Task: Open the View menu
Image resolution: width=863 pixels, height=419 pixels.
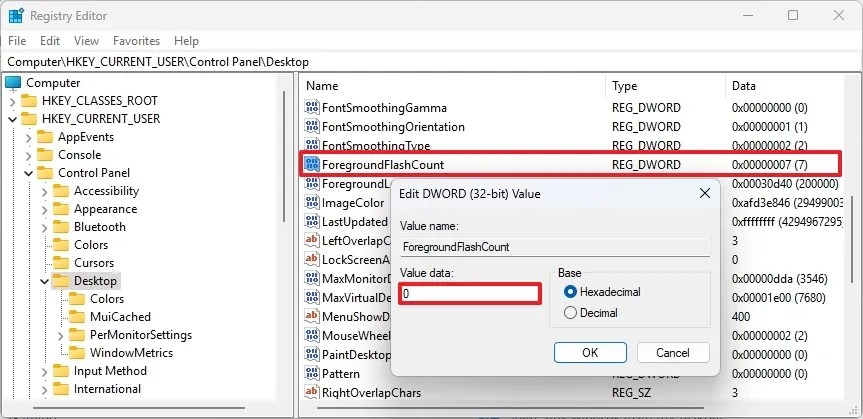Action: (x=86, y=41)
